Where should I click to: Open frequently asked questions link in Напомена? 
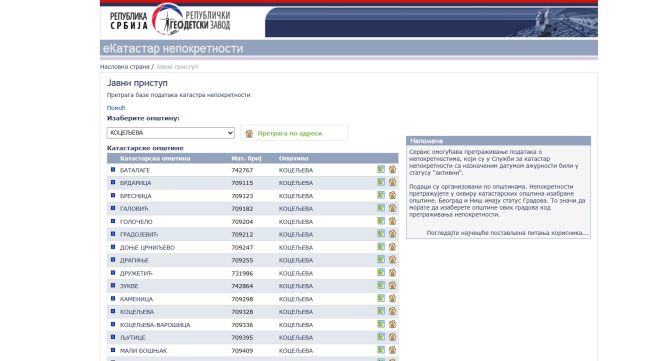click(x=507, y=233)
